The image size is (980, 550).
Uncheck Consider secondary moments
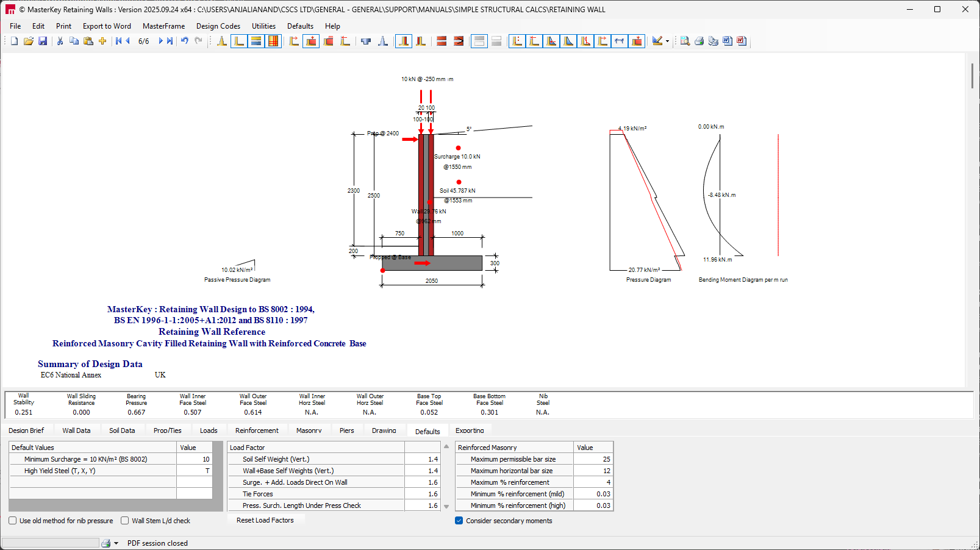pyautogui.click(x=459, y=521)
